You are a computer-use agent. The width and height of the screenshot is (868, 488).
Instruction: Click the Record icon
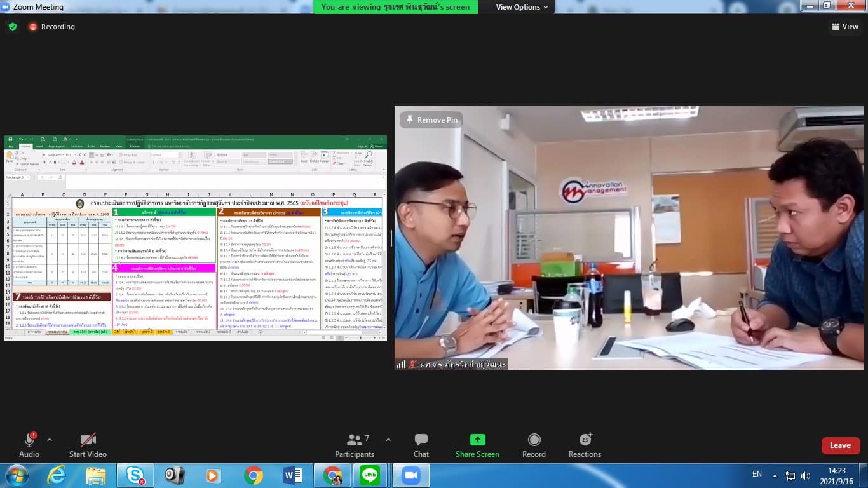(x=534, y=440)
